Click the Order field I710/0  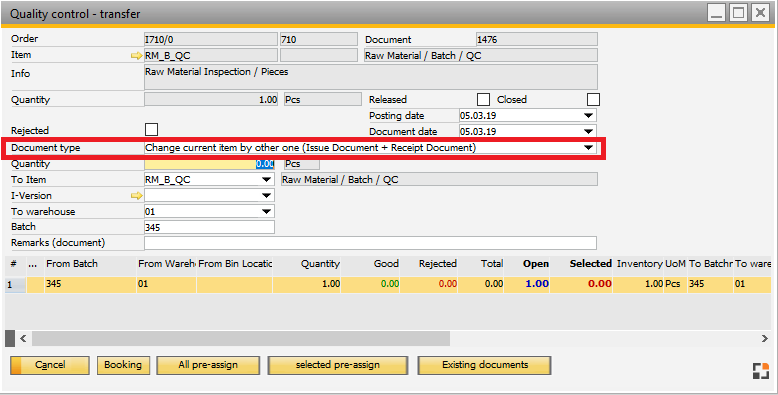211,40
